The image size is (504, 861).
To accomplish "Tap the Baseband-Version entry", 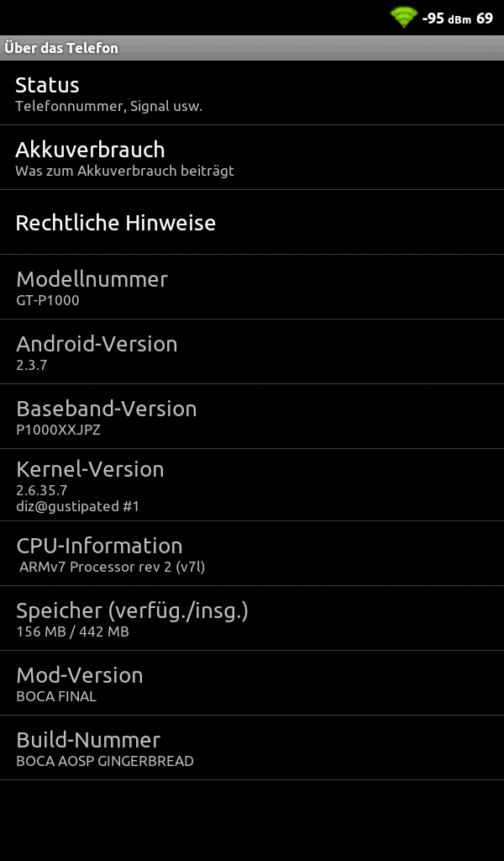I will [252, 417].
